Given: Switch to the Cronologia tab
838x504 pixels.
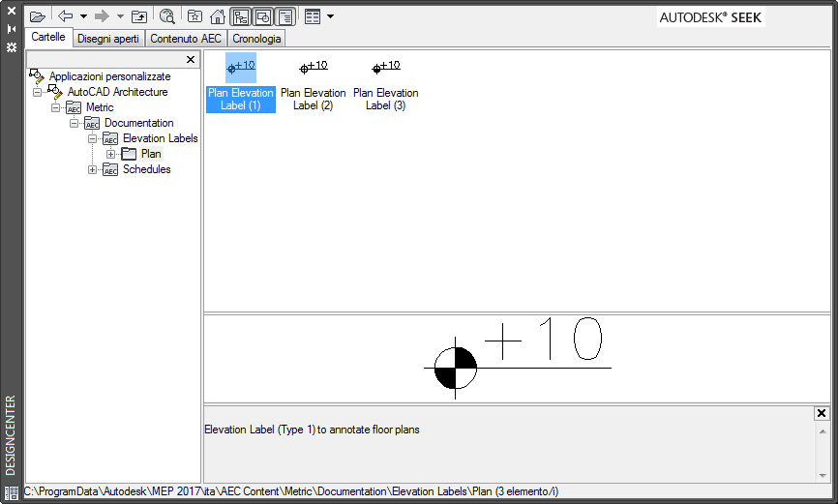Looking at the screenshot, I should click(256, 39).
